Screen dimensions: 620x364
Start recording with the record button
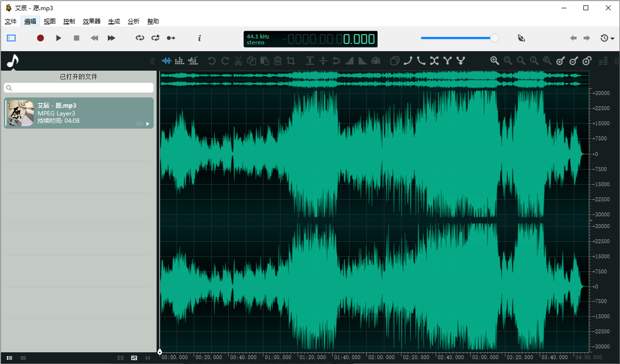click(x=40, y=38)
